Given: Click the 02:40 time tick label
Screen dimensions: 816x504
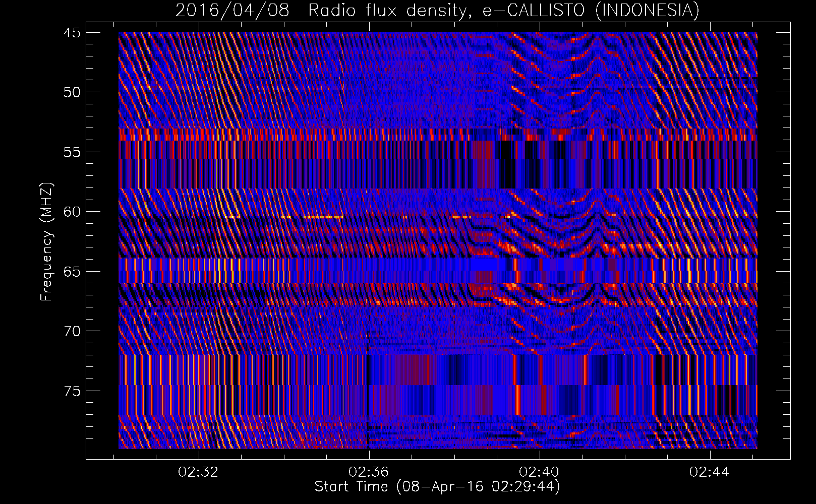Looking at the screenshot, I should click(x=539, y=472).
